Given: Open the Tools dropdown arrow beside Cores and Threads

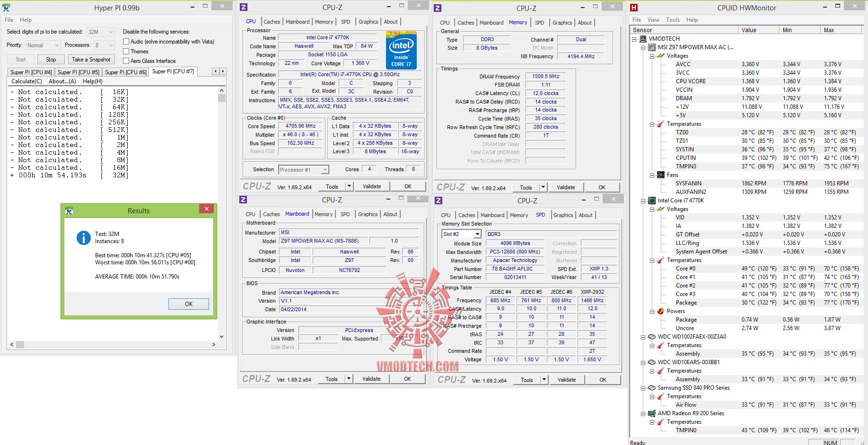Looking at the screenshot, I should [x=350, y=186].
